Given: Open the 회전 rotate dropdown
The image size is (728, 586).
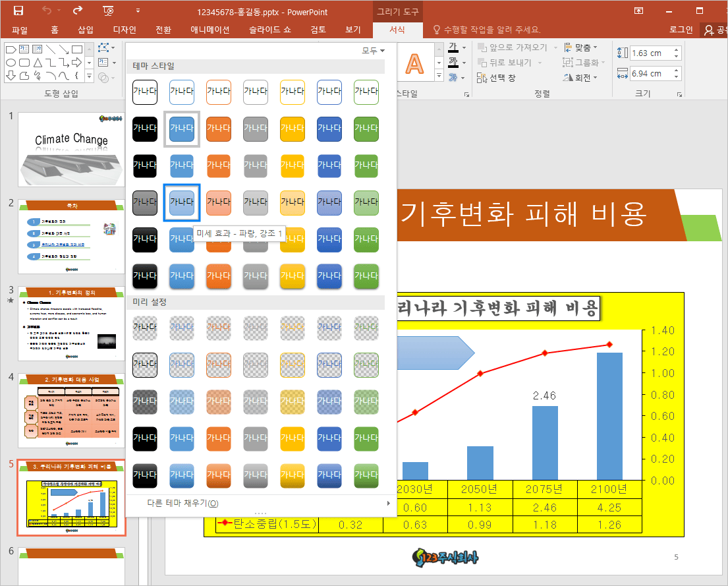Looking at the screenshot, I should (580, 78).
